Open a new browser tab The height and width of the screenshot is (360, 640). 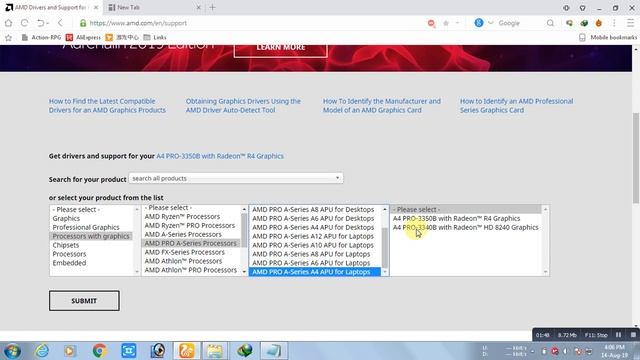click(212, 7)
